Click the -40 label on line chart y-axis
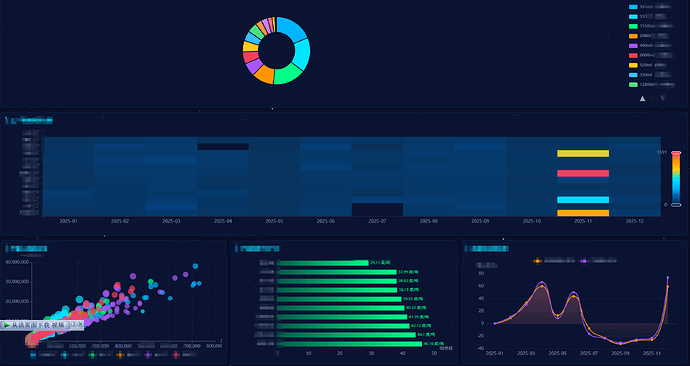Image resolution: width=690 pixels, height=366 pixels. (x=480, y=348)
